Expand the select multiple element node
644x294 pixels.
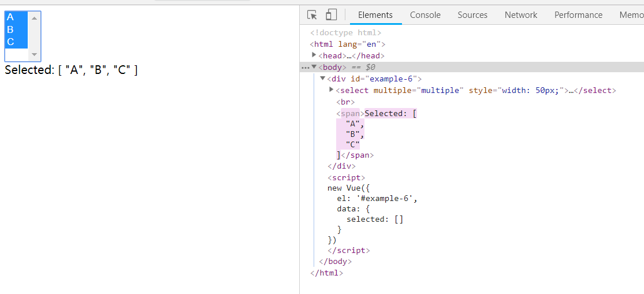332,90
